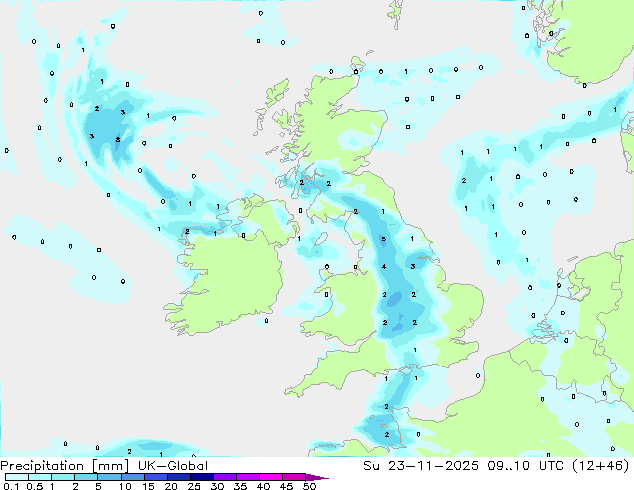This screenshot has height=490, width=634.
Task: Click the '10' legend scale label
Action: [x=125, y=486]
